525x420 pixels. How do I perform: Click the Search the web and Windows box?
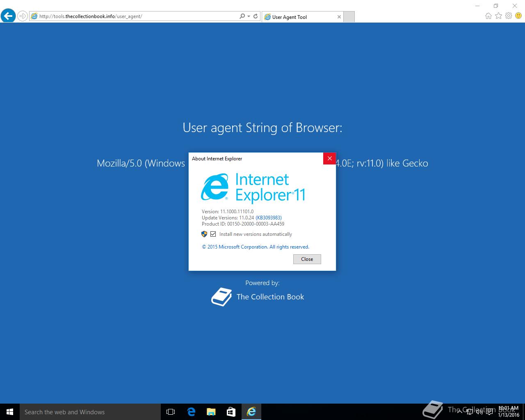[x=90, y=412]
